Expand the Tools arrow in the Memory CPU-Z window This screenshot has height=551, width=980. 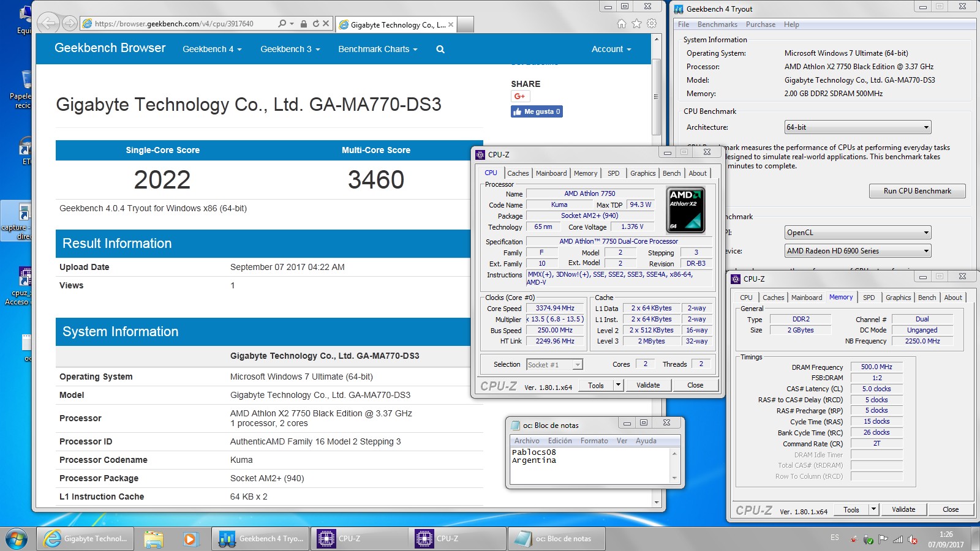874,509
